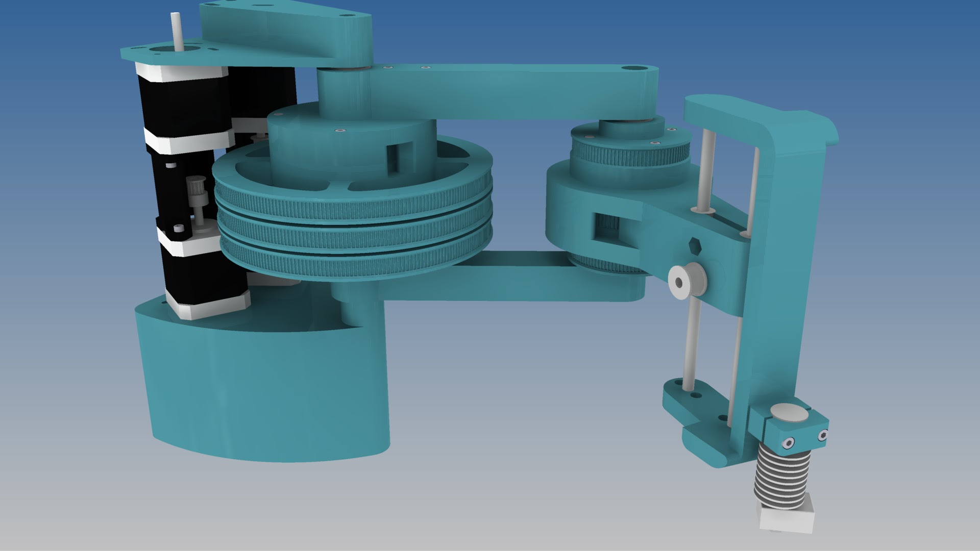Click the white hotend heater block at bottom
Image resolution: width=980 pixels, height=551 pixels.
coord(786,519)
